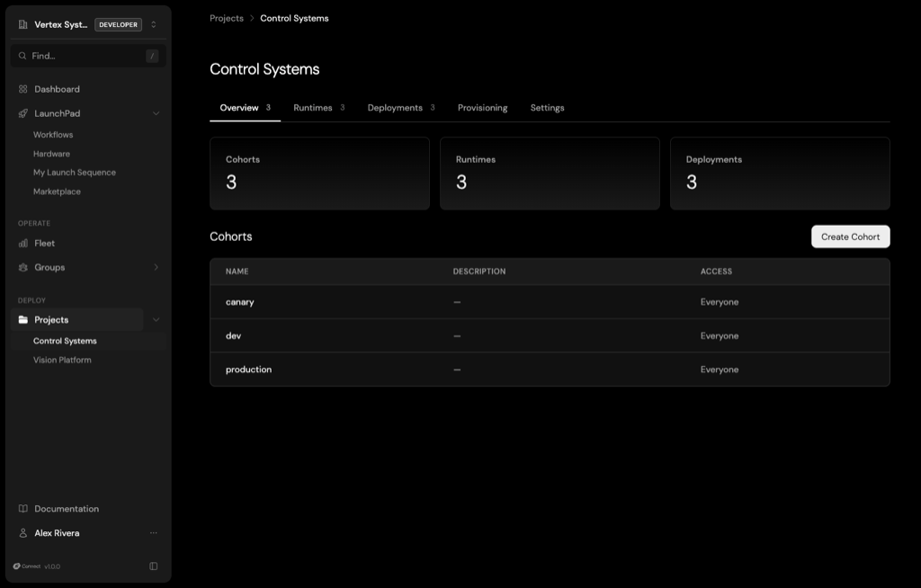Click Control Systems breadcrumb item
Screen dimensions: 921x588
point(294,18)
